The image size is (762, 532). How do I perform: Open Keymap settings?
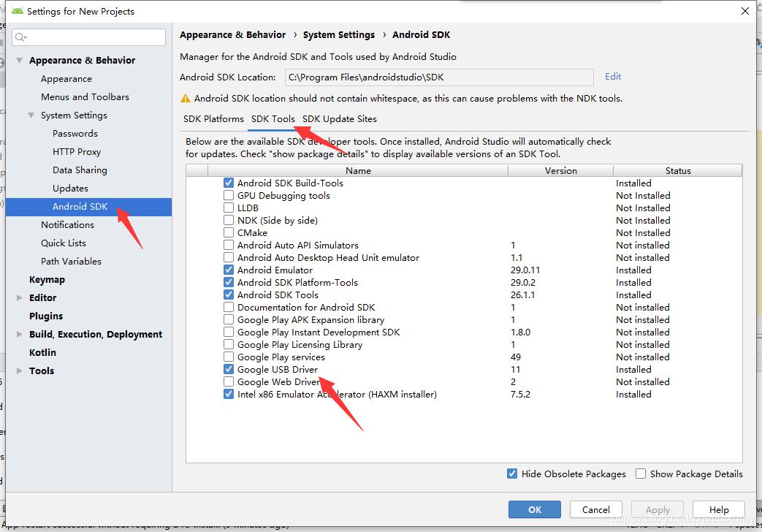47,280
